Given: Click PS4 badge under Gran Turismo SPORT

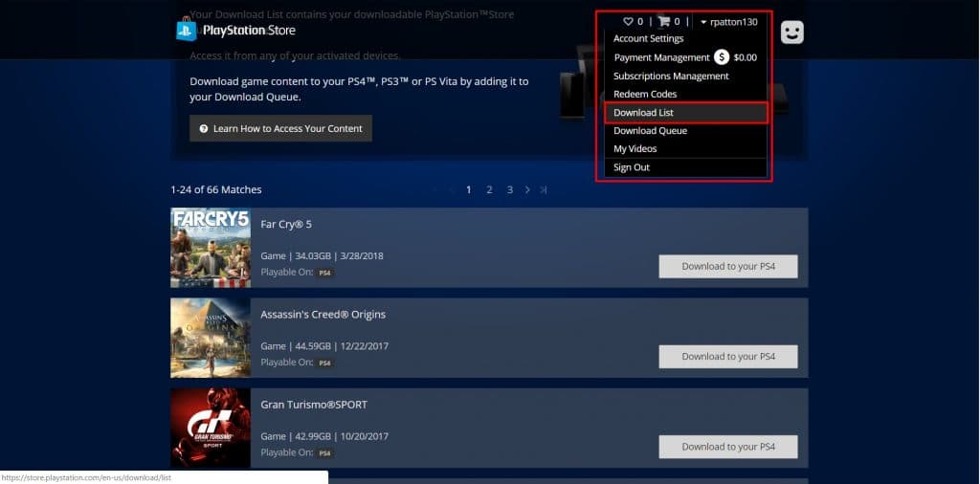Looking at the screenshot, I should (x=325, y=452).
